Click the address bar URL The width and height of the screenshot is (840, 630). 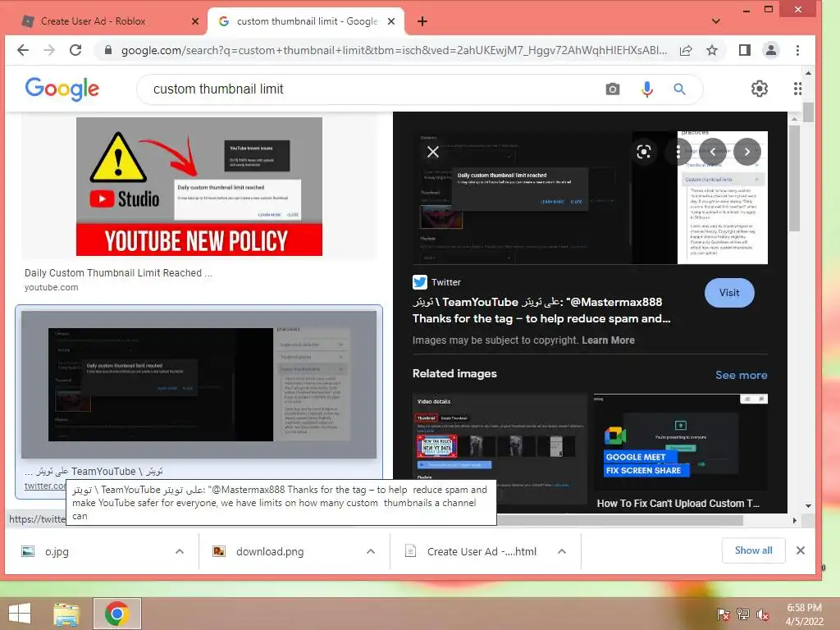(394, 50)
